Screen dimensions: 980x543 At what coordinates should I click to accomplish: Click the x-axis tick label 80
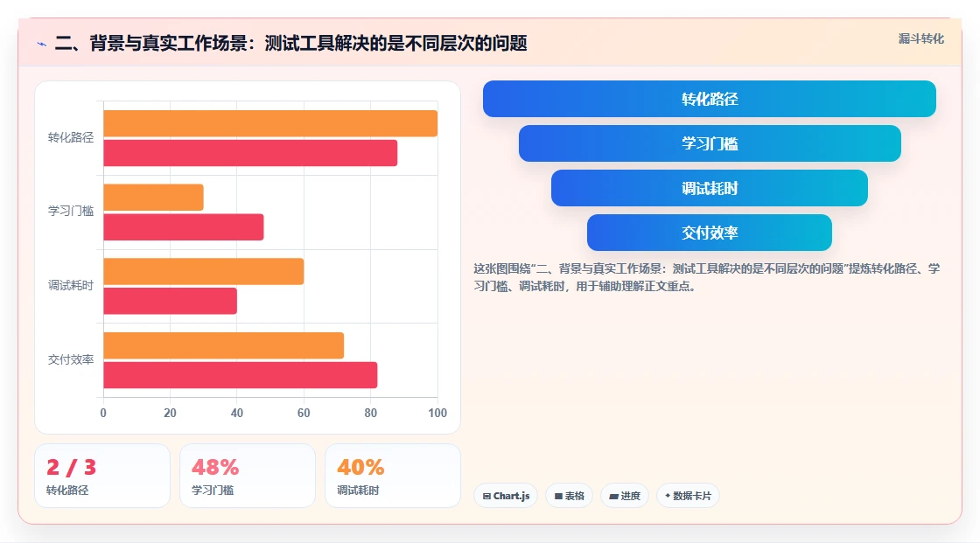371,413
